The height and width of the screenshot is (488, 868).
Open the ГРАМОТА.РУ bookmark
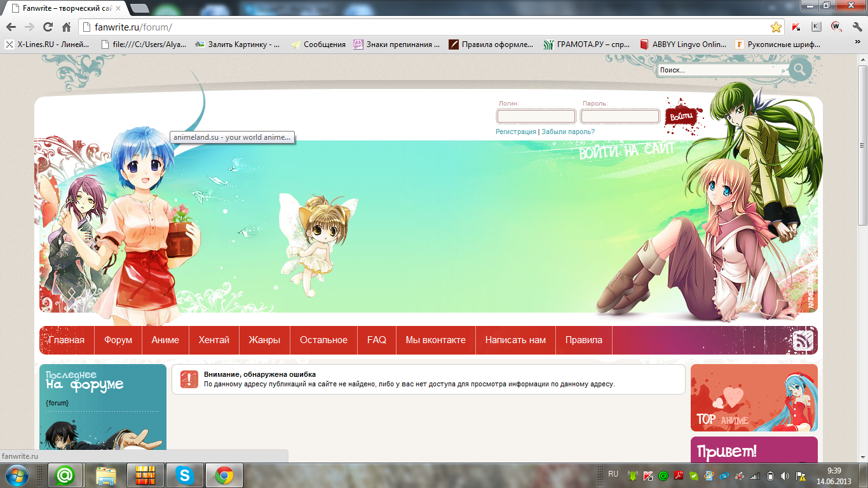[587, 44]
